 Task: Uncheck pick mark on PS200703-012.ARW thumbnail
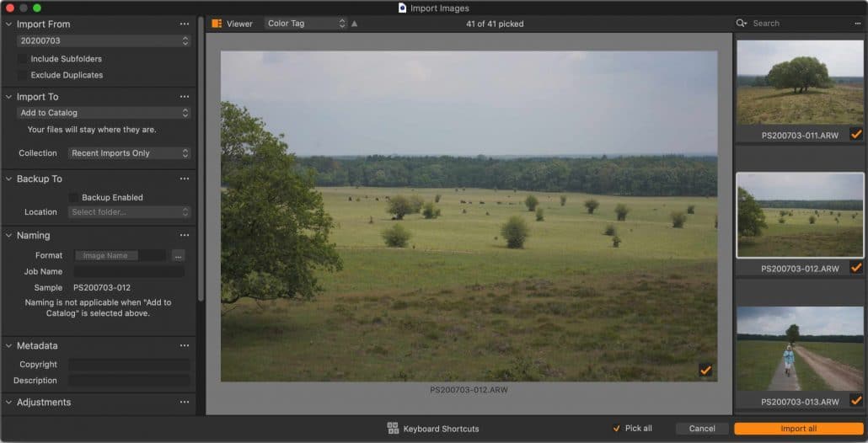(x=856, y=268)
